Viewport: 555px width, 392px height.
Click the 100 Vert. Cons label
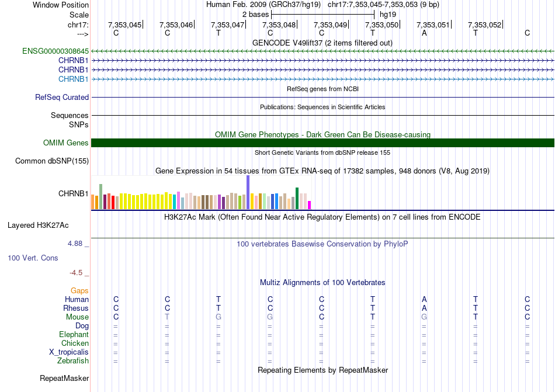click(x=33, y=258)
